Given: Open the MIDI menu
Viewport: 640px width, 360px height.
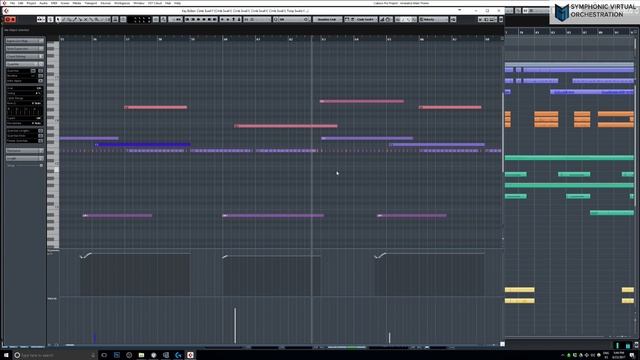Looking at the screenshot, I should [54, 3].
